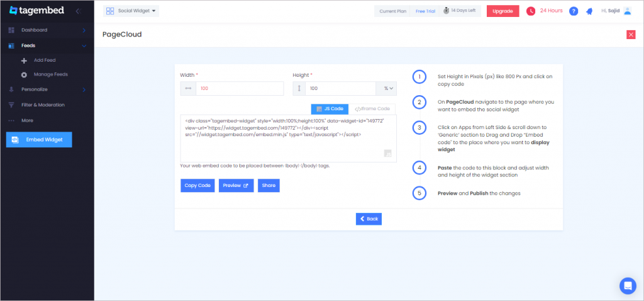Click the Add Feed plus icon

pos(24,60)
